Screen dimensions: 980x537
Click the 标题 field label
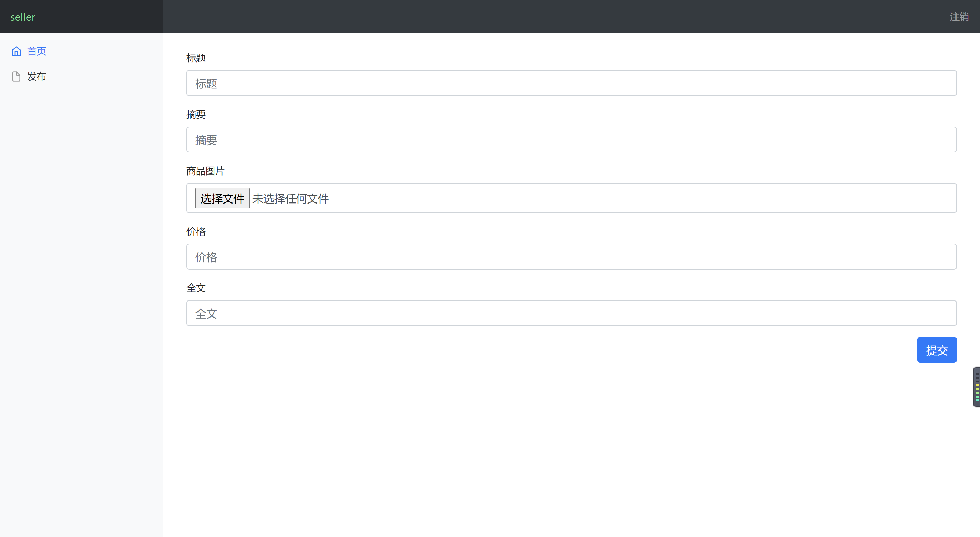point(196,58)
